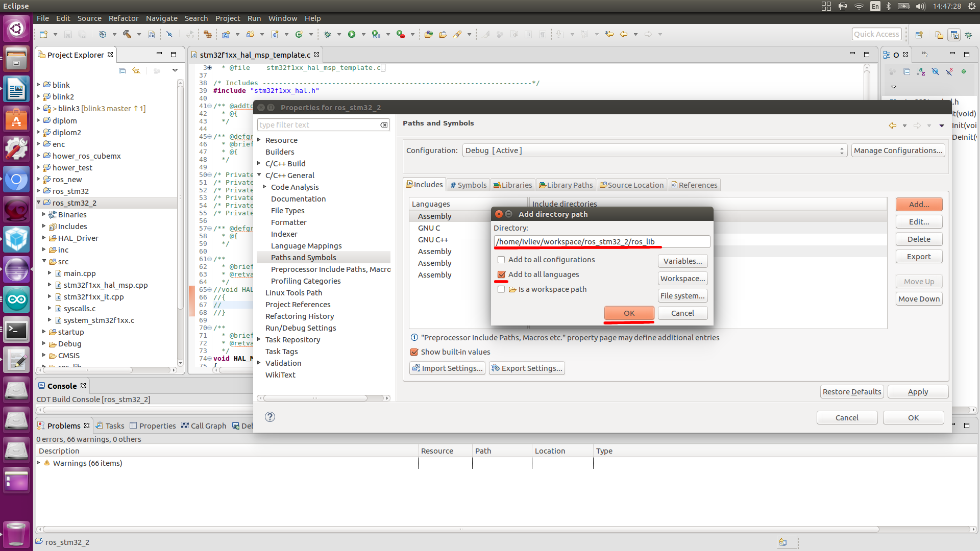Screen dimensions: 980x551
Task: Switch to the Library Paths tab
Action: coord(566,185)
